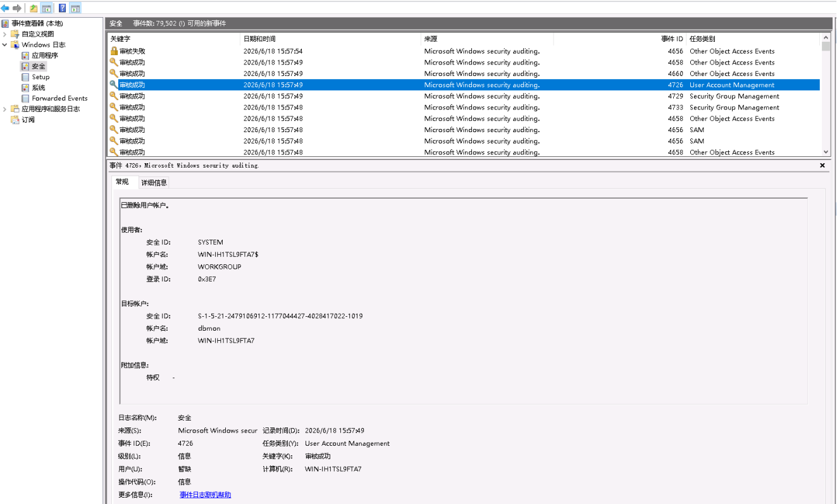The height and width of the screenshot is (504, 837).
Task: Click the lock icon of 审核失败 event
Action: (x=114, y=51)
